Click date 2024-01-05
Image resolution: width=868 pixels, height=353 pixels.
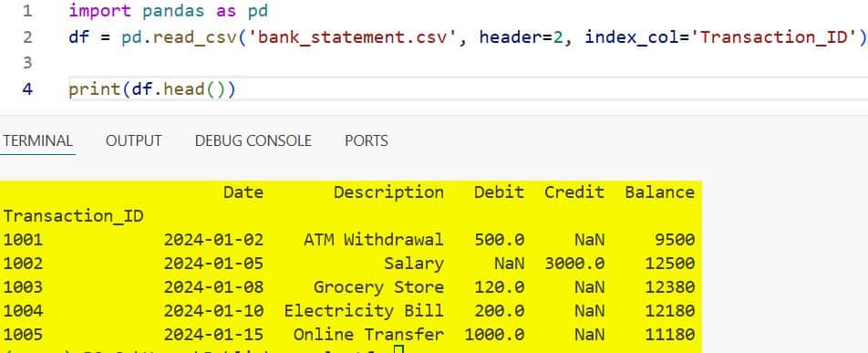(x=213, y=264)
